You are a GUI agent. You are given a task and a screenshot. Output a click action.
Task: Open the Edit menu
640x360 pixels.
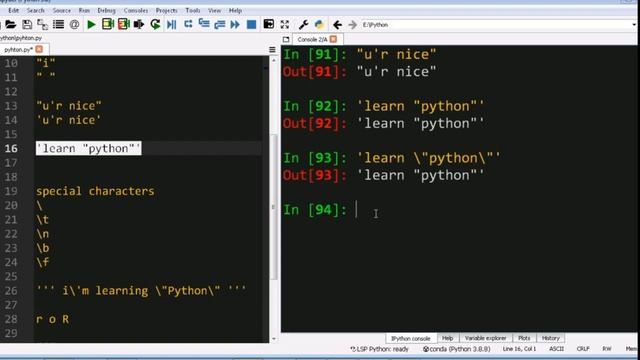[x=13, y=10]
